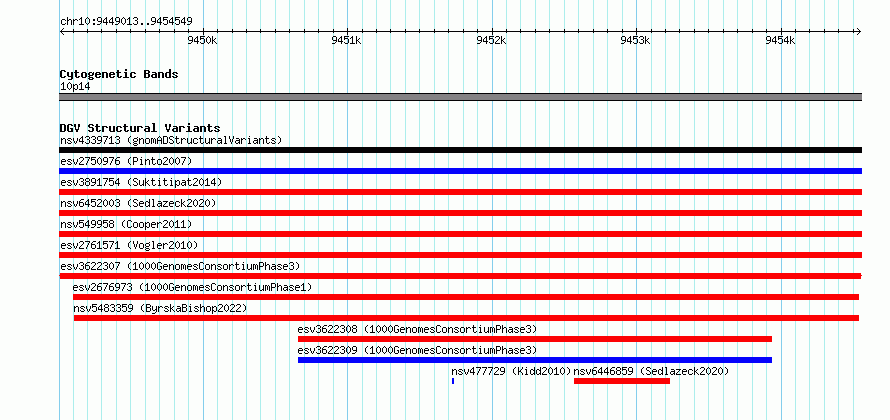Click the 9453k ruler marker
890x420 pixels.
[635, 40]
